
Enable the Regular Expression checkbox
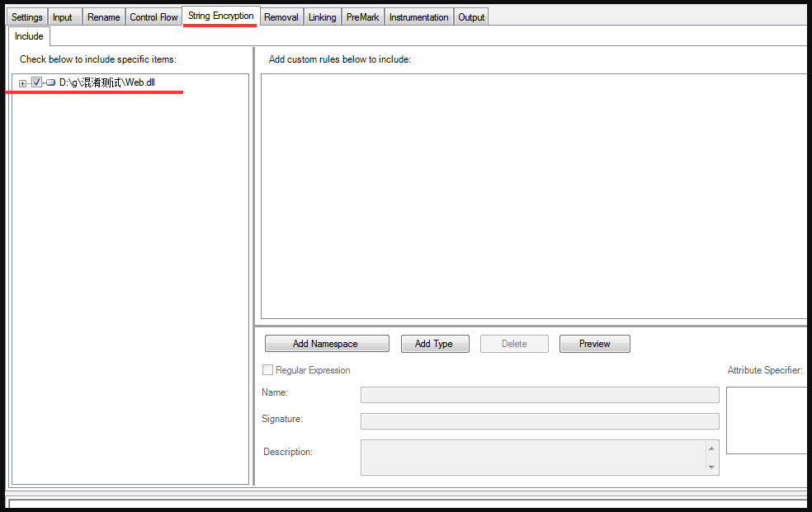pyautogui.click(x=267, y=369)
